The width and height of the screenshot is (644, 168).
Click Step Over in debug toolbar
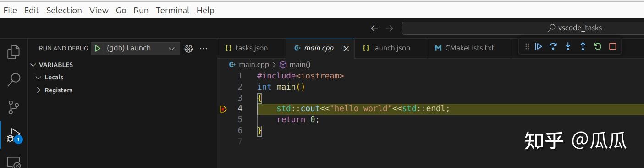553,46
